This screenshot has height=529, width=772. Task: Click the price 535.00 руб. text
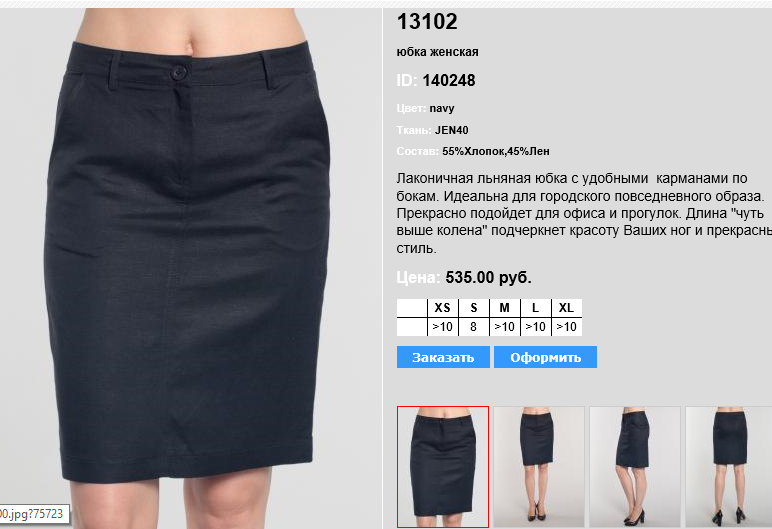[488, 277]
